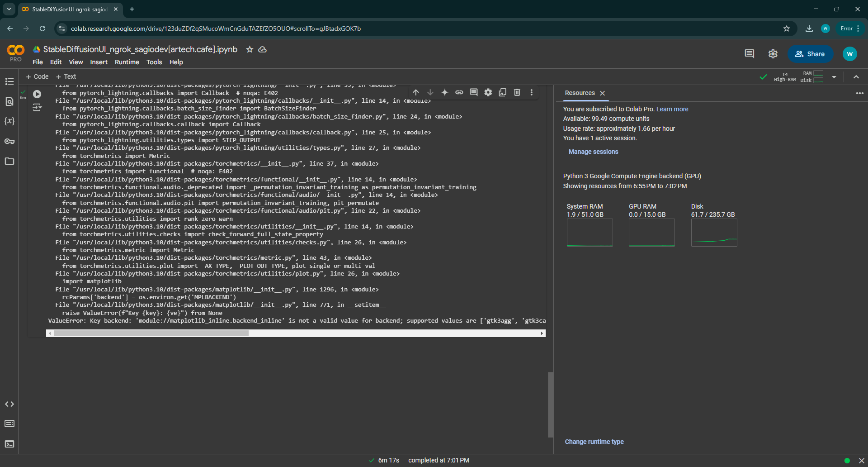The image size is (868, 467).
Task: Move cell up with the arrow icon
Action: tap(416, 92)
